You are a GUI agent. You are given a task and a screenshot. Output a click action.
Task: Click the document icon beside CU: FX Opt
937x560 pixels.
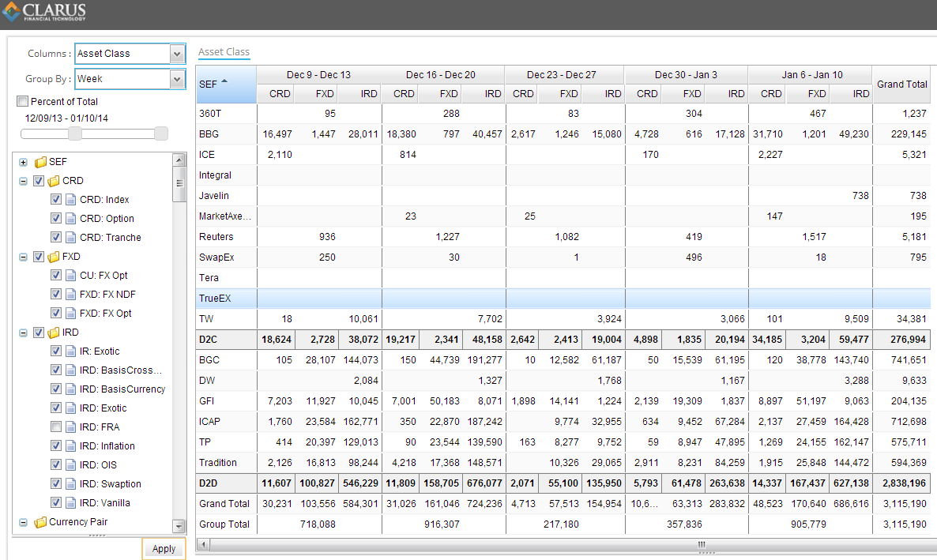[x=70, y=276]
